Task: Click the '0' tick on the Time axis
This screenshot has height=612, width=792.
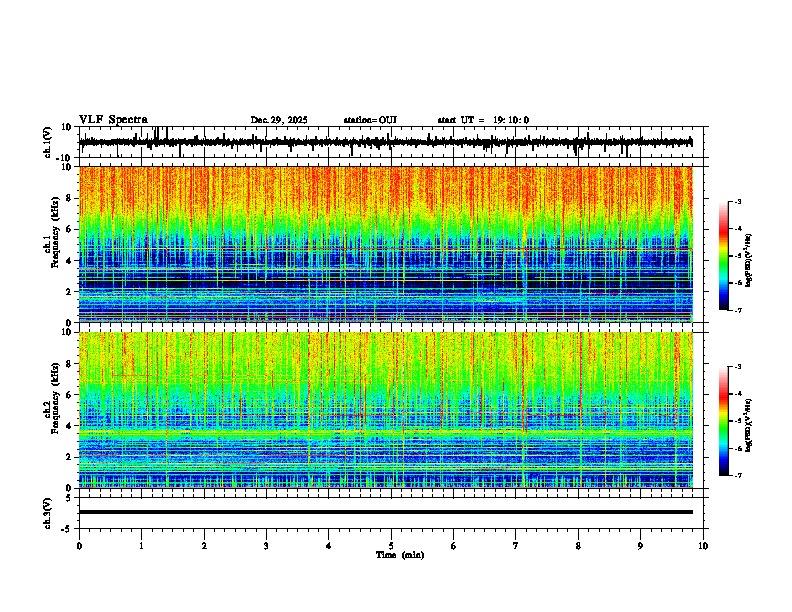Action: coord(79,546)
